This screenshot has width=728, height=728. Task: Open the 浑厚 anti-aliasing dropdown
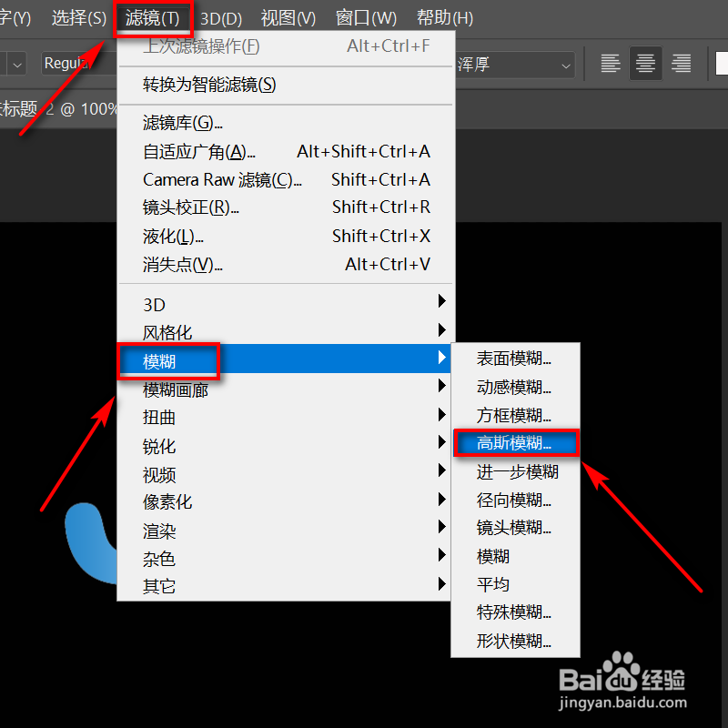coord(514,65)
